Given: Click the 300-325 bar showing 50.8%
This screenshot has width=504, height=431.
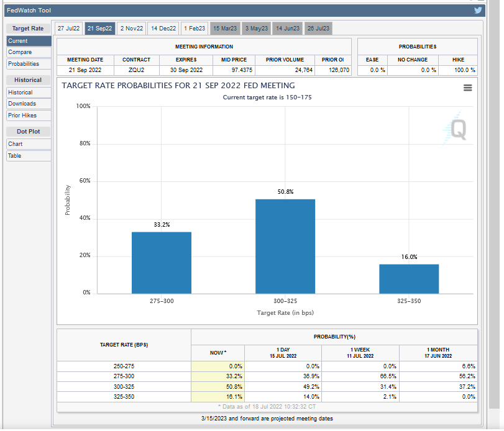Looking at the screenshot, I should click(285, 247).
